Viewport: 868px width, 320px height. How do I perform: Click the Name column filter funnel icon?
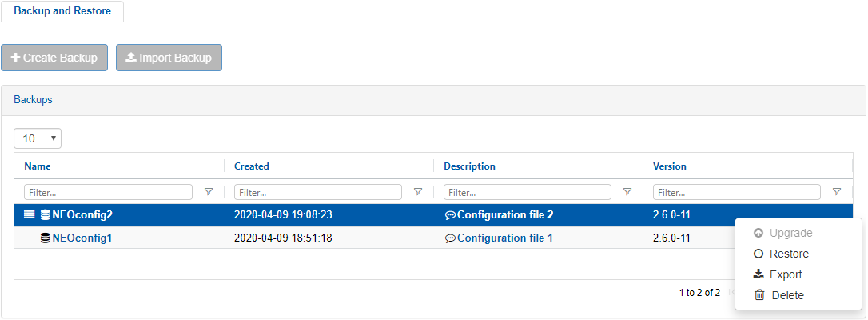coord(209,192)
